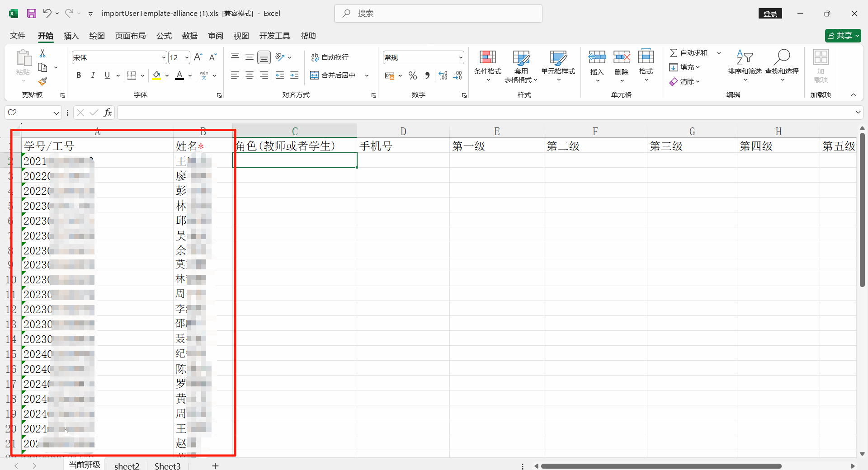Toggle Bold formatting

pos(79,75)
